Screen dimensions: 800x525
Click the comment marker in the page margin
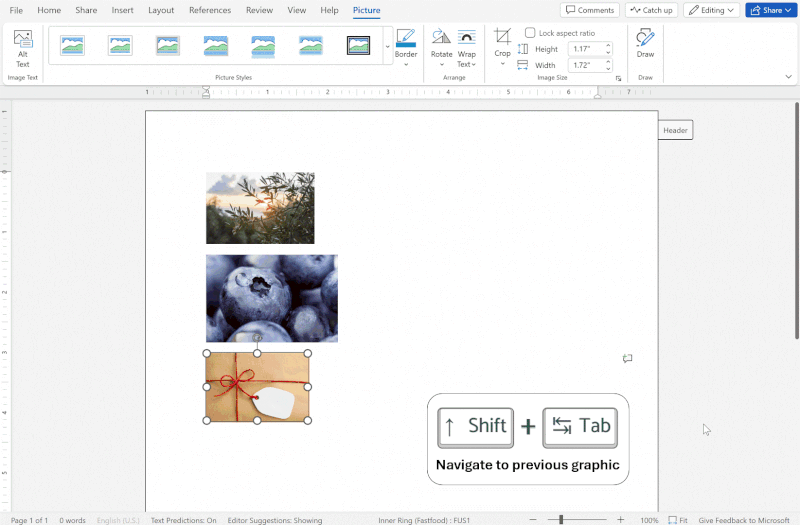[627, 358]
